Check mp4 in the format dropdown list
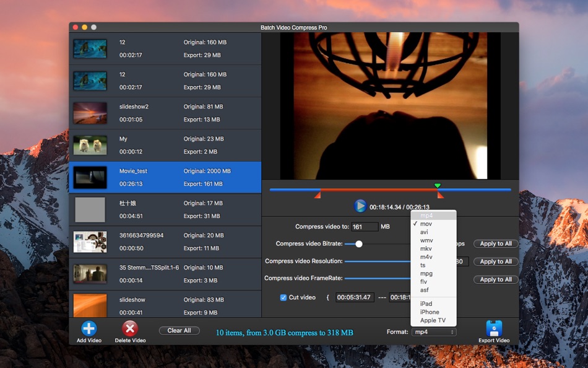This screenshot has height=368, width=588. point(430,214)
